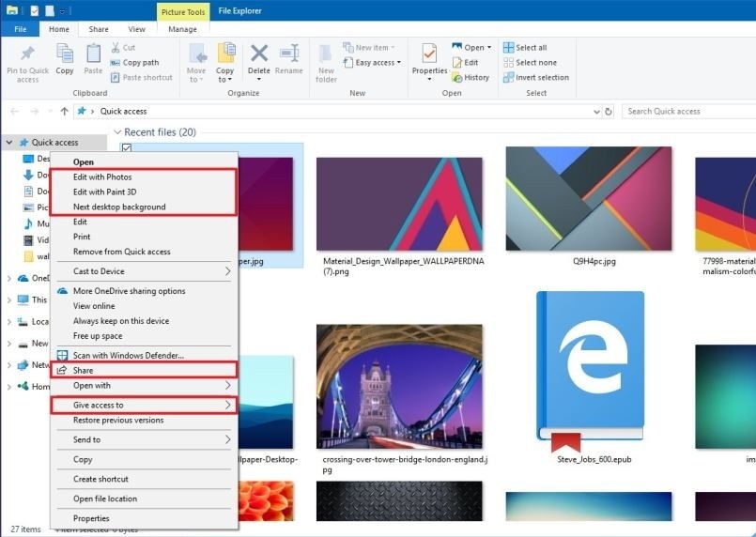This screenshot has width=756, height=537.
Task: Click the Copy ribbon button
Action: tap(65, 59)
